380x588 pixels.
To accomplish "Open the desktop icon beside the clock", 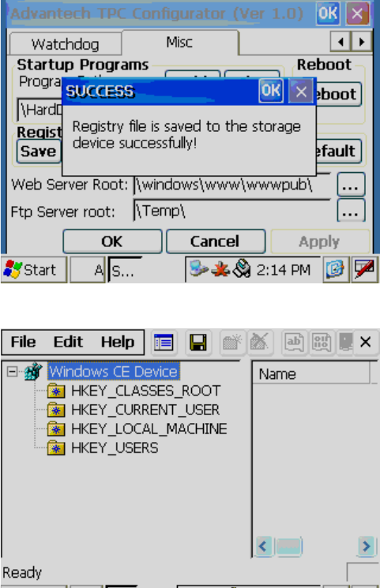I will click(335, 269).
